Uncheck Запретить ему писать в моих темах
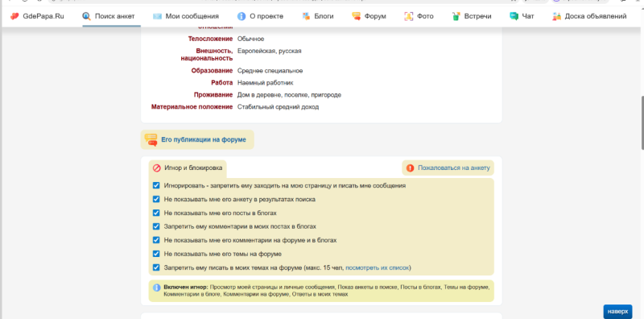644x319 pixels. pyautogui.click(x=156, y=267)
